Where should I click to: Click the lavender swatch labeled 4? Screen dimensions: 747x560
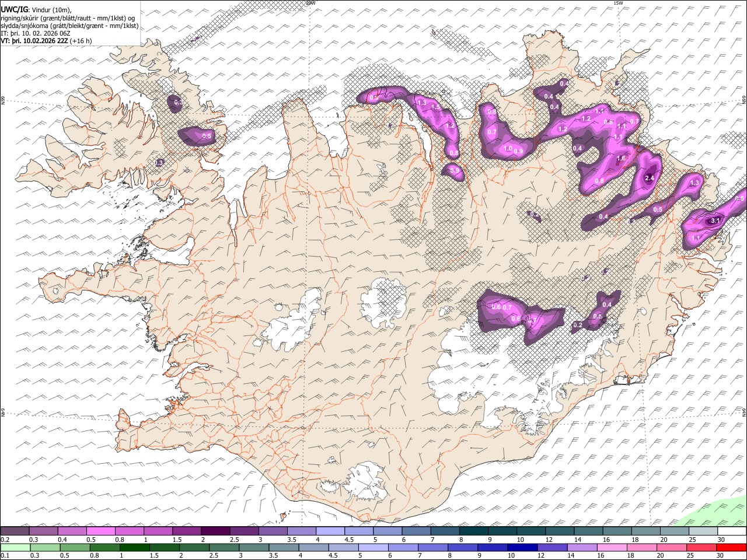click(330, 531)
